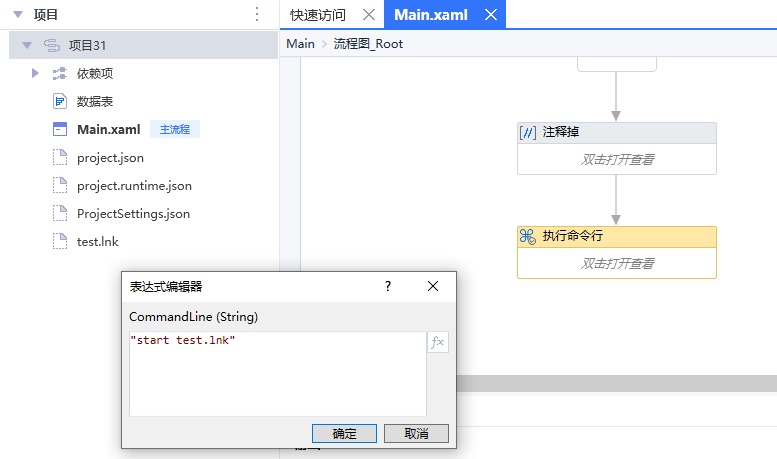Click the Main breadcrumb link
777x459 pixels.
300,43
